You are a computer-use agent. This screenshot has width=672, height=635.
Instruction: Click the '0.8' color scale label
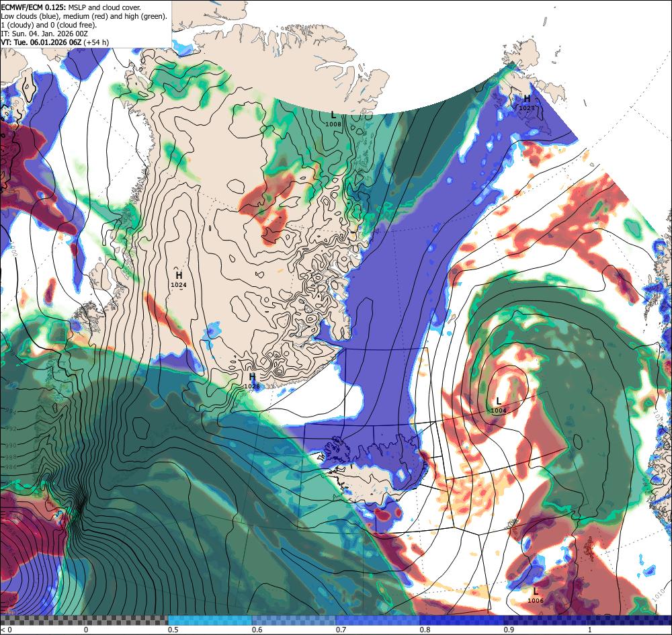coord(425,630)
